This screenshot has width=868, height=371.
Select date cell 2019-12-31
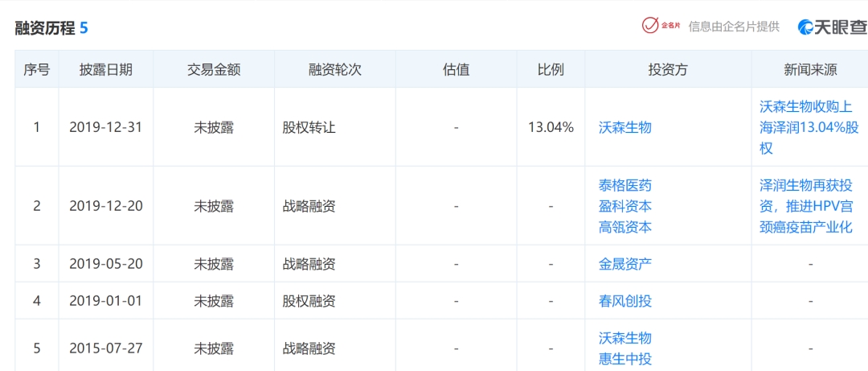[x=106, y=127]
